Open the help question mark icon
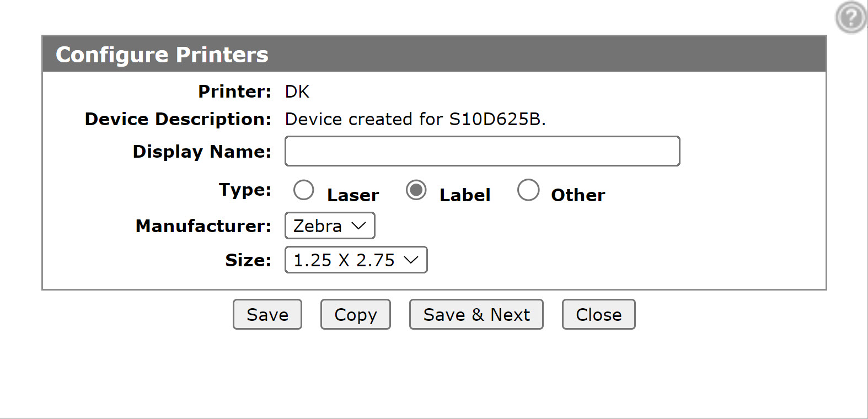Image resolution: width=868 pixels, height=419 pixels. (851, 18)
